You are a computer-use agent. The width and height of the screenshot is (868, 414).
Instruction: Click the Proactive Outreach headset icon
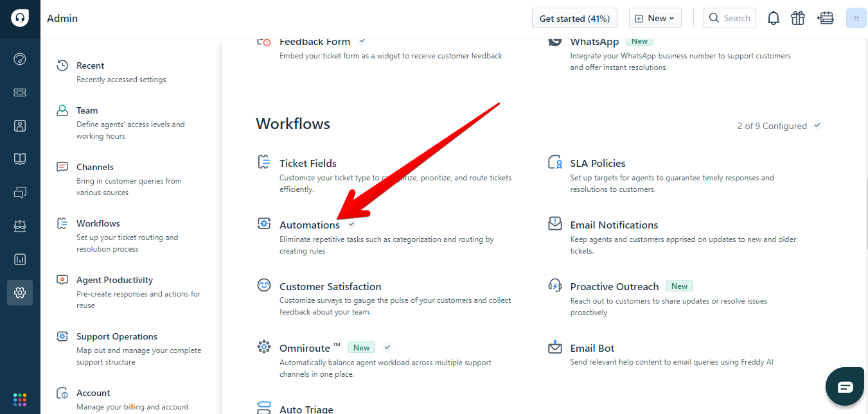pyautogui.click(x=555, y=286)
